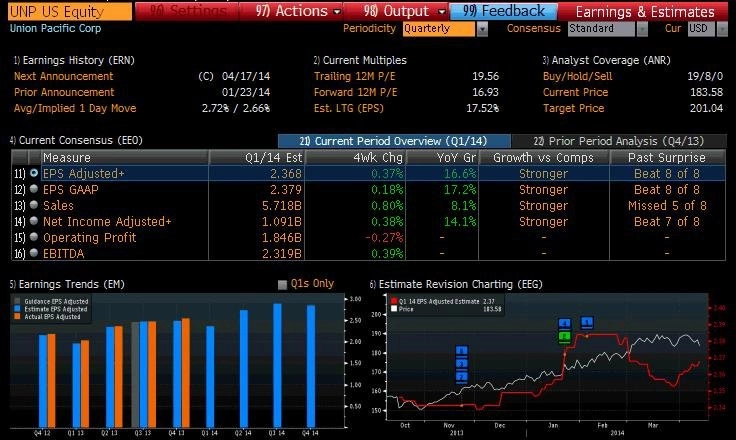Click the green event marker in January
736x440 pixels.
coord(565,337)
